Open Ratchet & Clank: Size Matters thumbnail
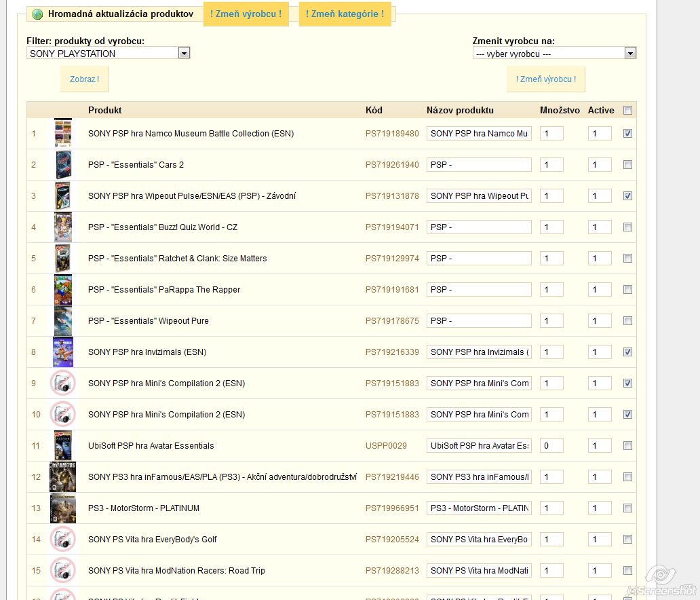This screenshot has height=600, width=700. point(63,258)
